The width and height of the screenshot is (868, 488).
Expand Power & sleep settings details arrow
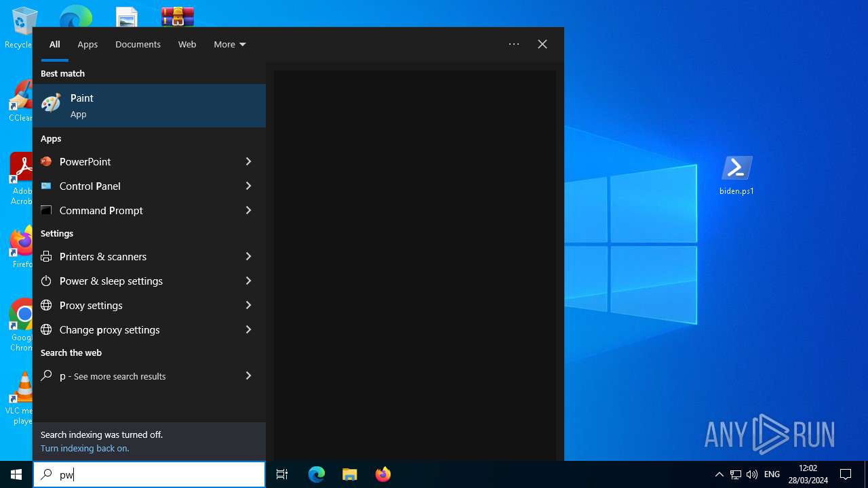point(248,281)
